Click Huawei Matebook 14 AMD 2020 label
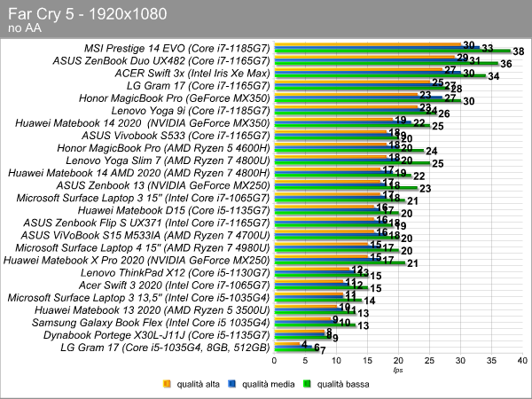532x399 pixels. 139,173
